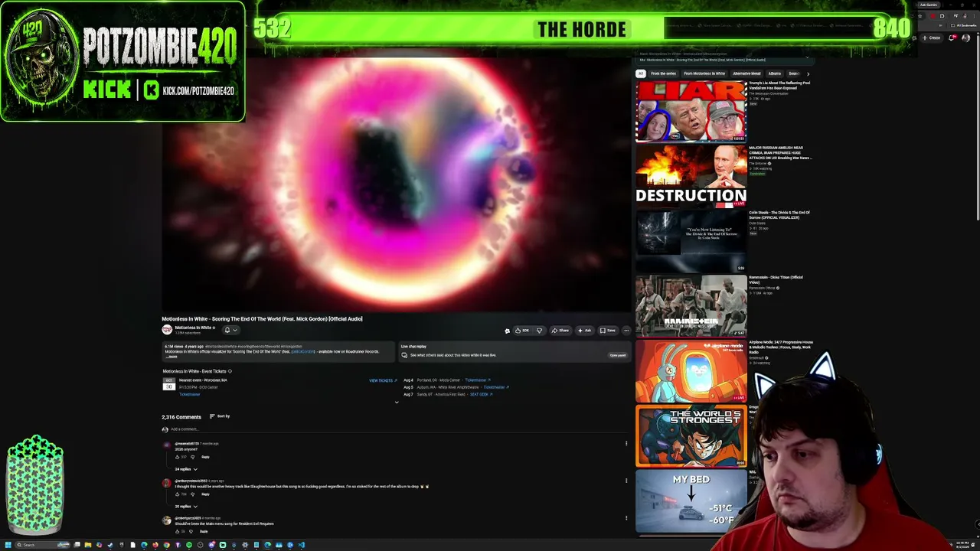Viewport: 980px width, 551px height.
Task: Open the 'DESTRUCTION' live news thumbnail
Action: (x=691, y=176)
